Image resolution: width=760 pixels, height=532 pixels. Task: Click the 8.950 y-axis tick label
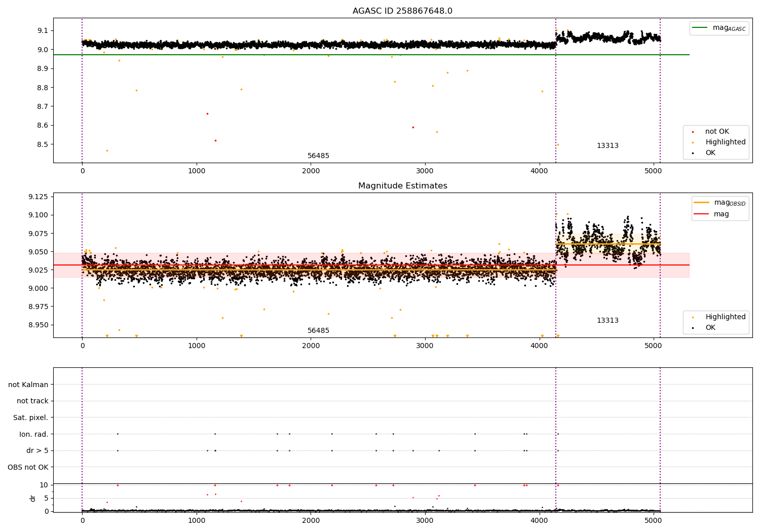39,325
